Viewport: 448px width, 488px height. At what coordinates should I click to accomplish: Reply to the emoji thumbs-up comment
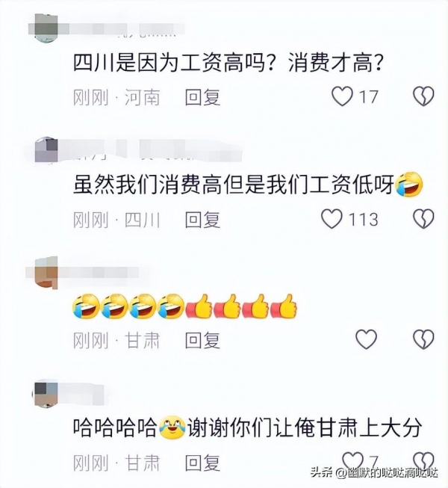(x=202, y=340)
